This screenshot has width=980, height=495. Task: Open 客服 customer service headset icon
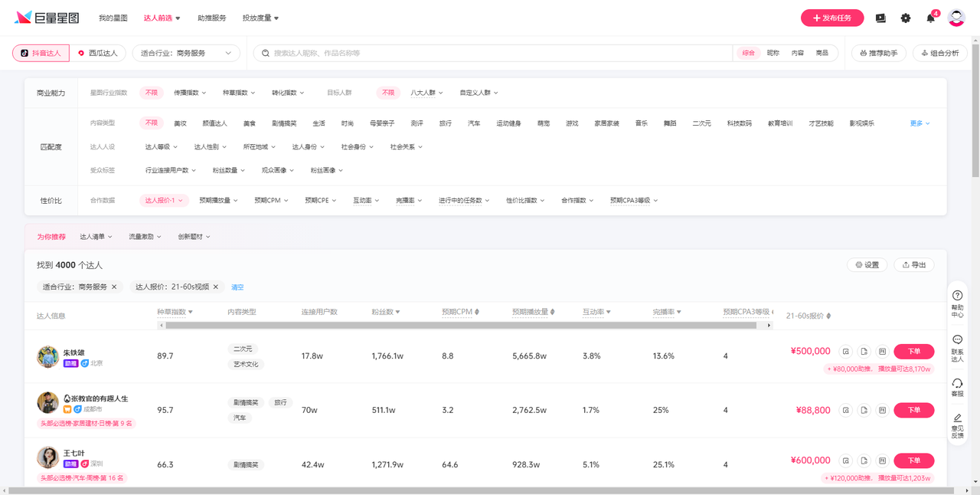pos(957,383)
